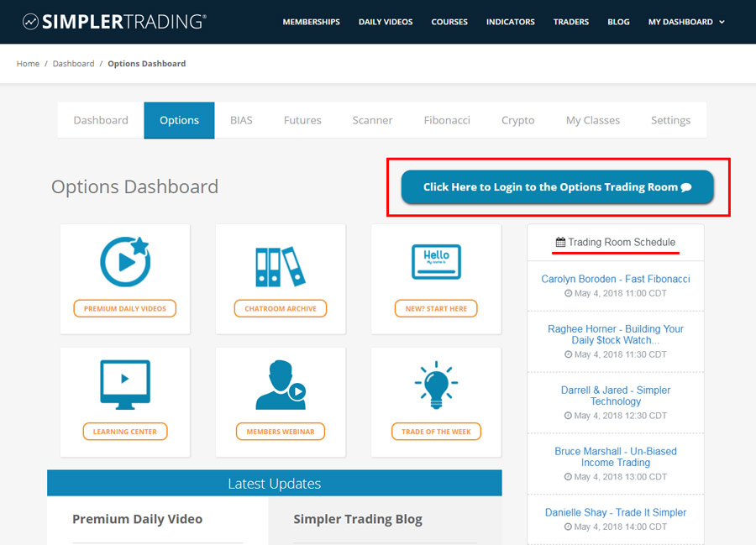
Task: Open the Memberships menu
Action: [311, 22]
